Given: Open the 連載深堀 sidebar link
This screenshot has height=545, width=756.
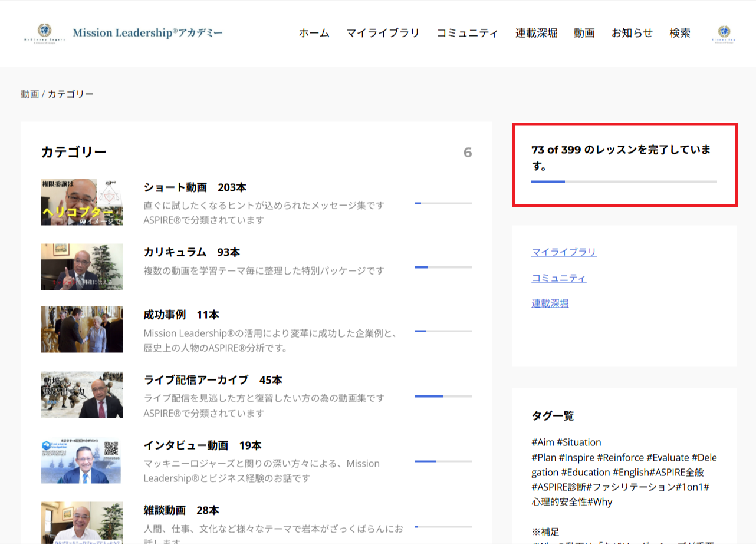Looking at the screenshot, I should tap(550, 304).
